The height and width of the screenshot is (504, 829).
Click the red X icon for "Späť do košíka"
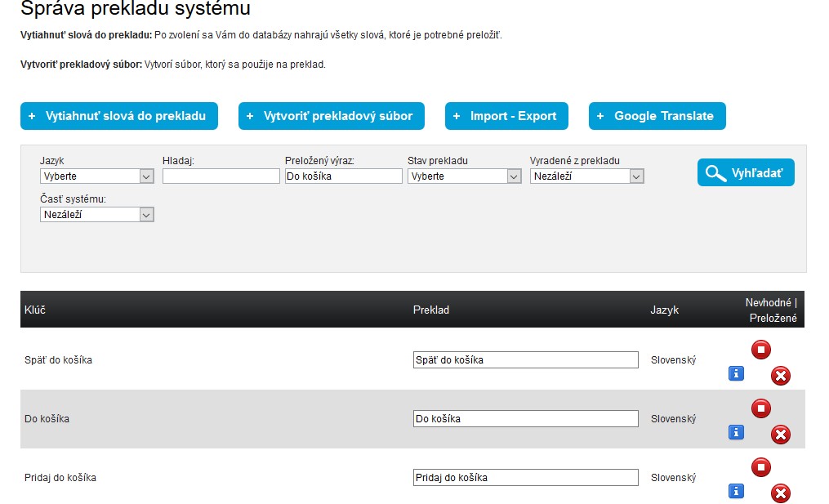[781, 376]
